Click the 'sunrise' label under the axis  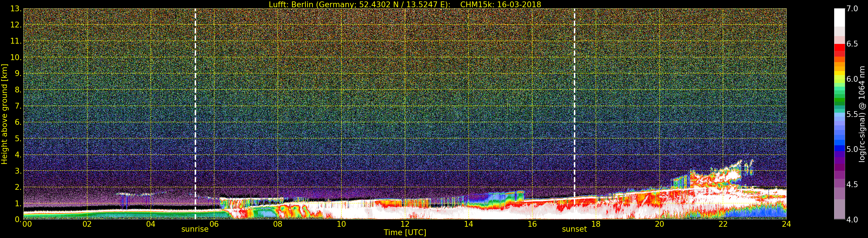195,229
